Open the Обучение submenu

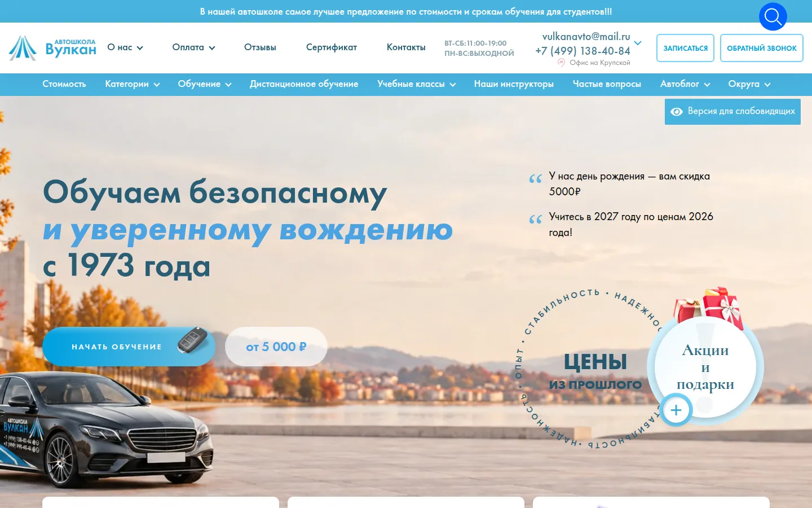(x=205, y=84)
